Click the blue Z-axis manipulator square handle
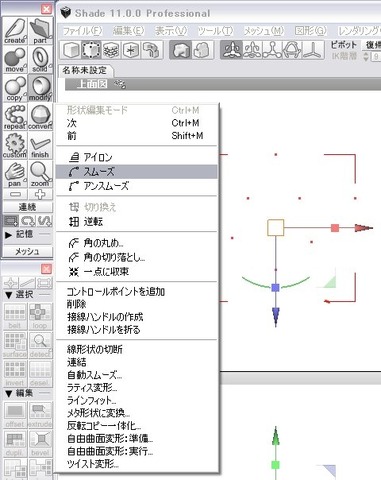 click(275, 287)
